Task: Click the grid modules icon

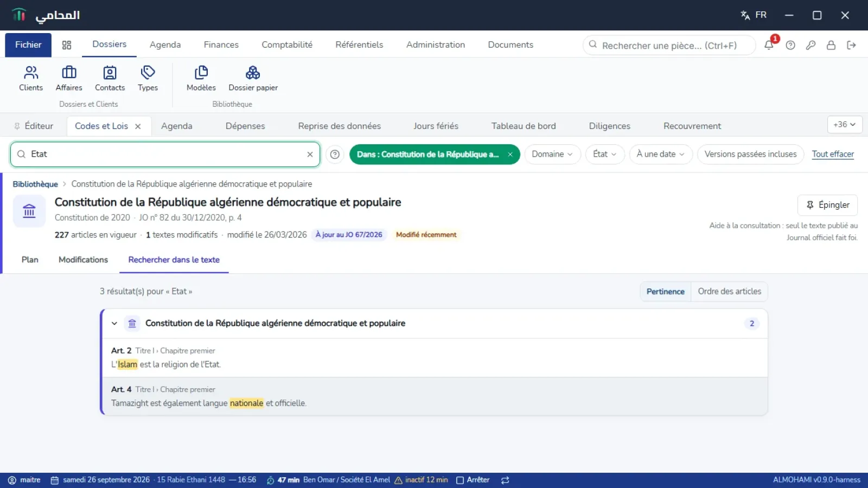Action: pyautogui.click(x=67, y=45)
